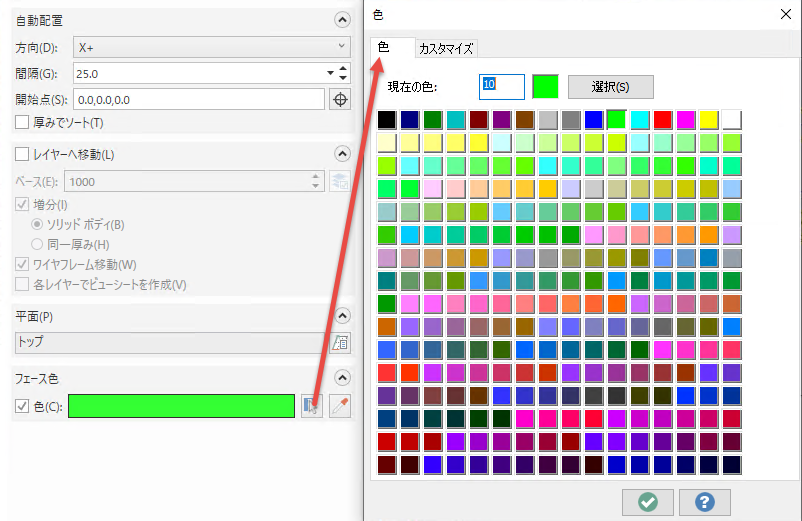The image size is (802, 521).
Task: Pick the magenta swatch in the top row
Action: (x=686, y=120)
